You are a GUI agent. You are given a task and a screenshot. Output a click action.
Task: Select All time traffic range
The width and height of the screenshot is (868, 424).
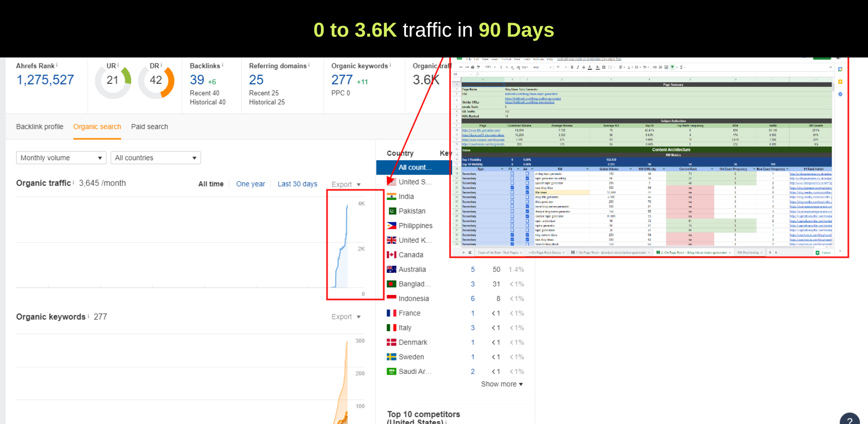[x=211, y=184]
